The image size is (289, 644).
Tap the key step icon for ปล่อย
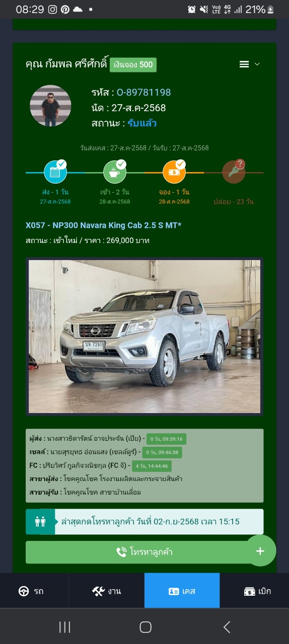[234, 172]
